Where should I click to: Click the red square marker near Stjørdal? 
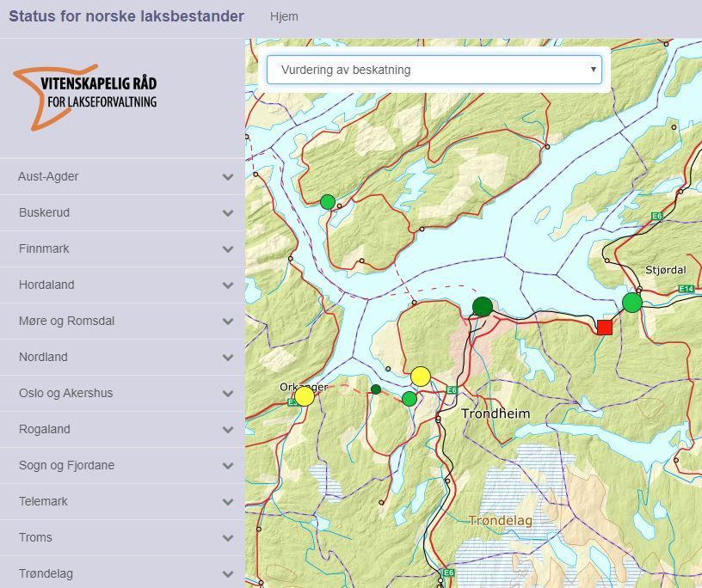[604, 327]
